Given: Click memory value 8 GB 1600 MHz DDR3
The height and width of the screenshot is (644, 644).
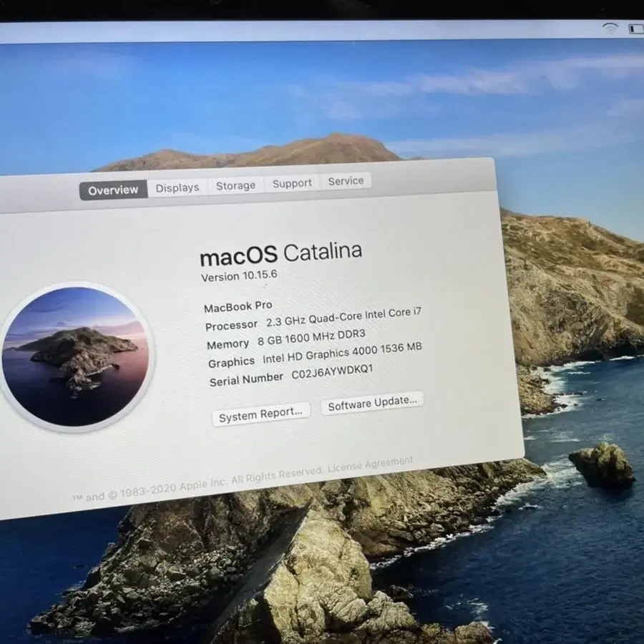Looking at the screenshot, I should (311, 338).
